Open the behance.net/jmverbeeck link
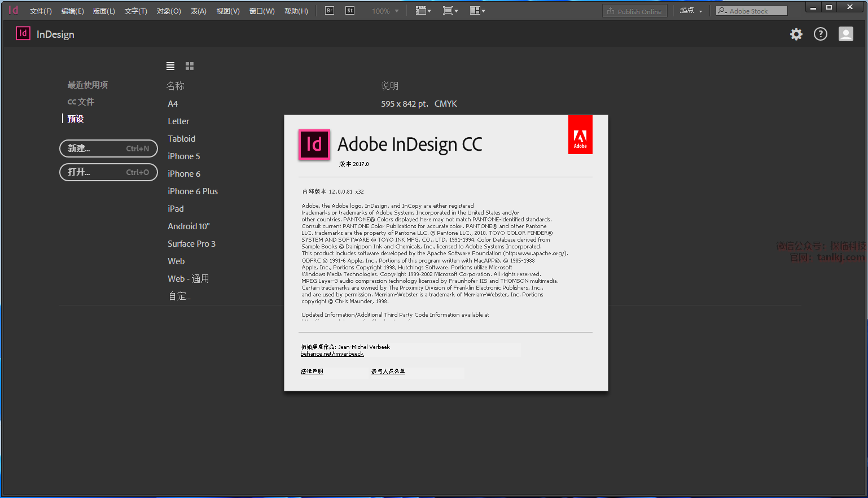The width and height of the screenshot is (868, 498). point(332,354)
